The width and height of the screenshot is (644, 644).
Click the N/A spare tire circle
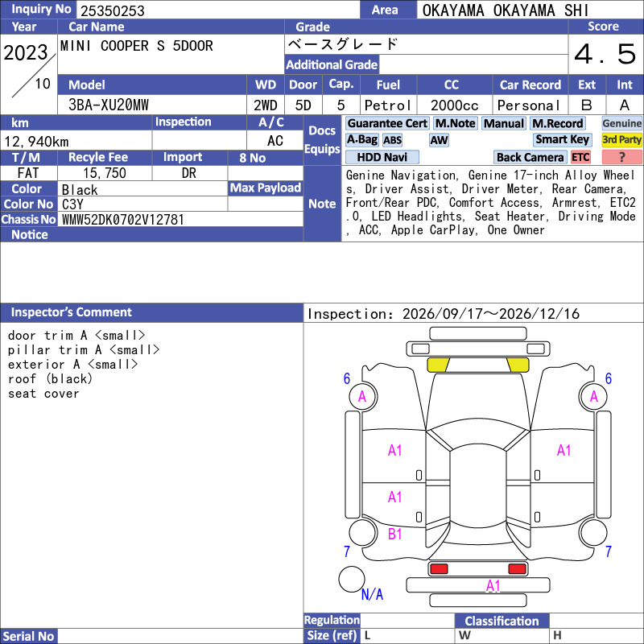click(x=352, y=579)
